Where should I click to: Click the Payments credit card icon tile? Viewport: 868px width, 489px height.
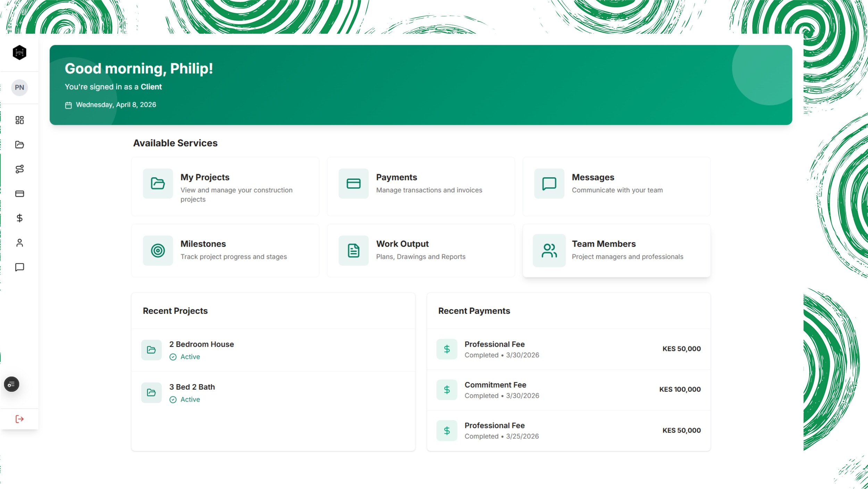[x=353, y=184]
